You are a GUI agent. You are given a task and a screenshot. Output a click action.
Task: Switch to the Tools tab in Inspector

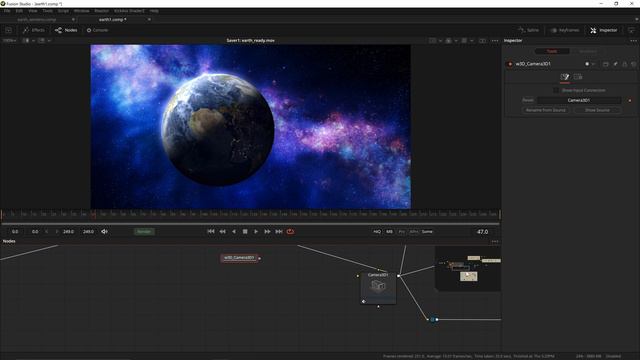point(552,51)
